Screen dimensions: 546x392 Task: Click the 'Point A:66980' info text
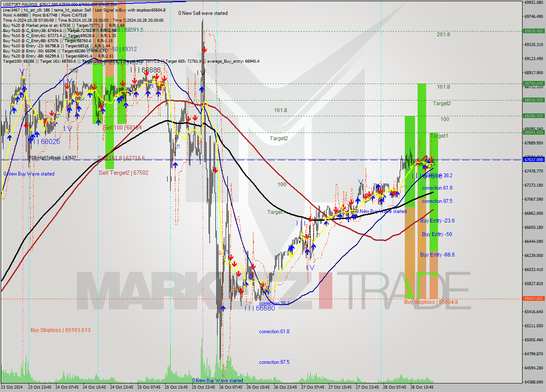coord(16,15)
